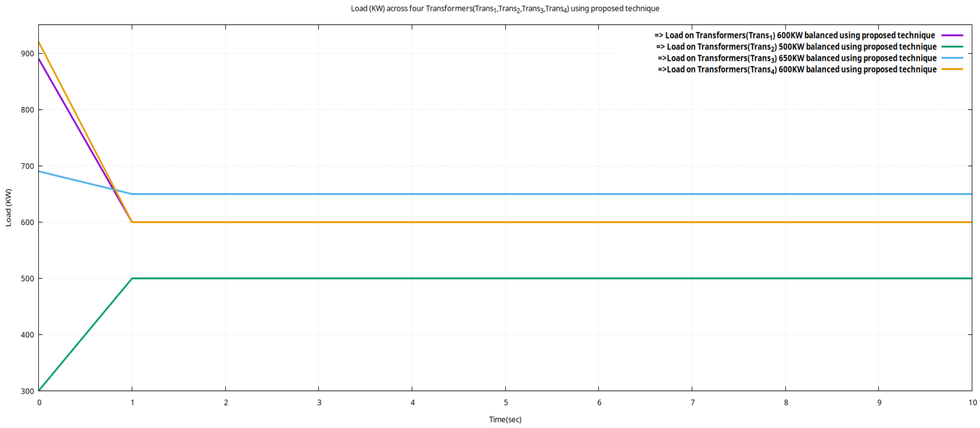980x428 pixels.
Task: Click the chart title at the top
Action: coord(505,8)
